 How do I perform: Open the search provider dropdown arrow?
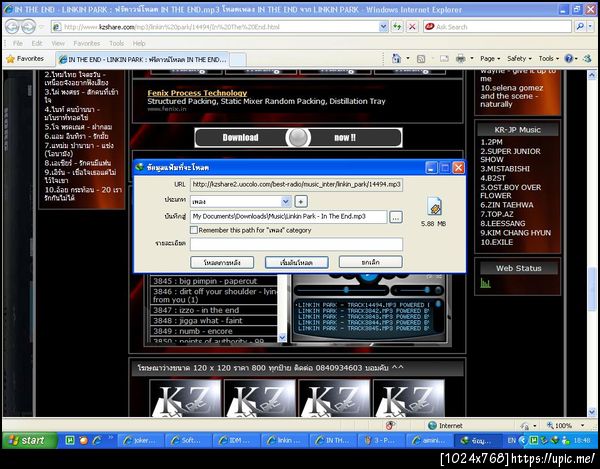(x=590, y=26)
